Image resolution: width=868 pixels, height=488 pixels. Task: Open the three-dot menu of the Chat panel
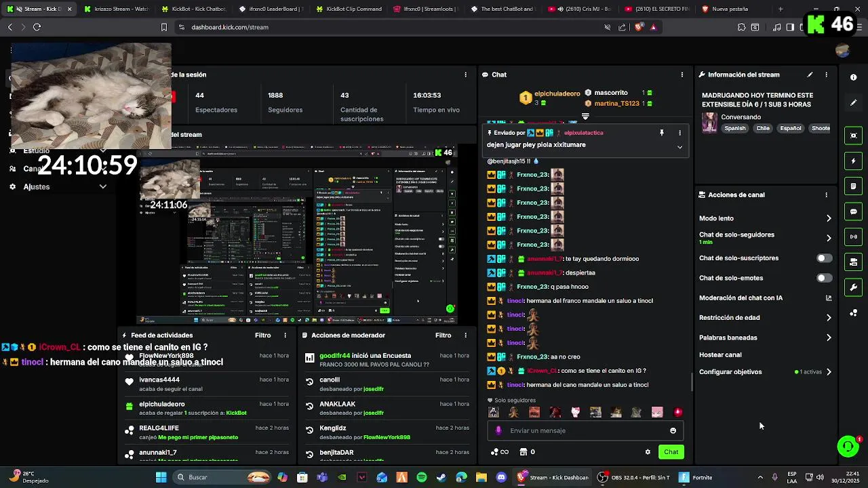(x=682, y=75)
